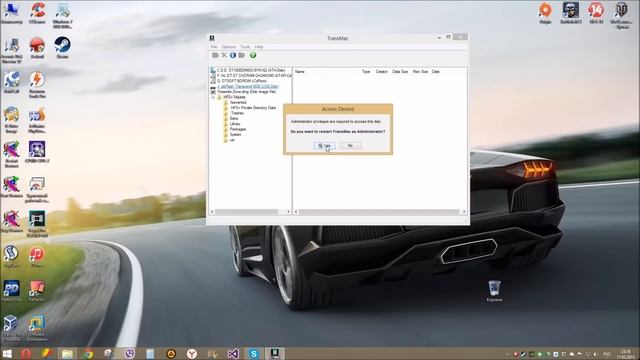Open Viber from the taskbar
Viewport: 640px width, 360px height.
click(x=130, y=353)
